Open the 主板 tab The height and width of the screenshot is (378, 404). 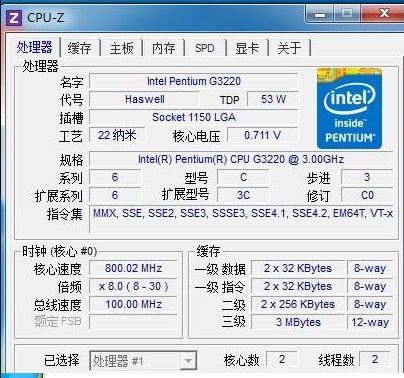[x=121, y=48]
